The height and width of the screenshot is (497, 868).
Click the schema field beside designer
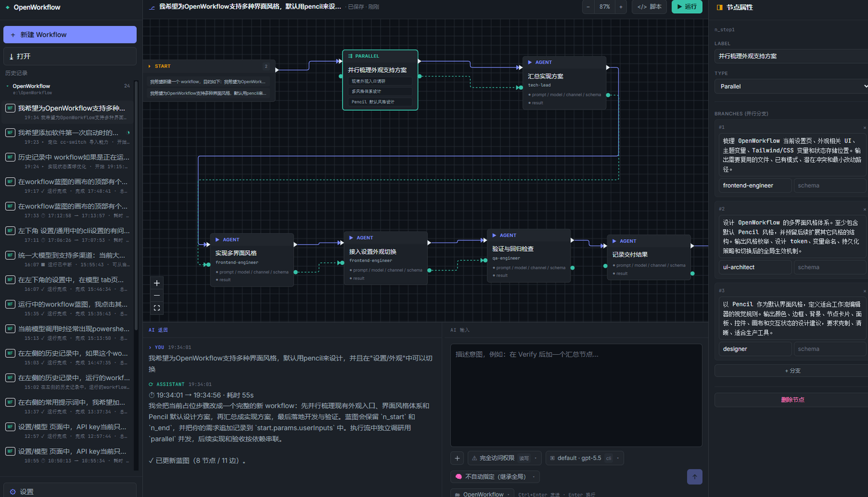(830, 349)
